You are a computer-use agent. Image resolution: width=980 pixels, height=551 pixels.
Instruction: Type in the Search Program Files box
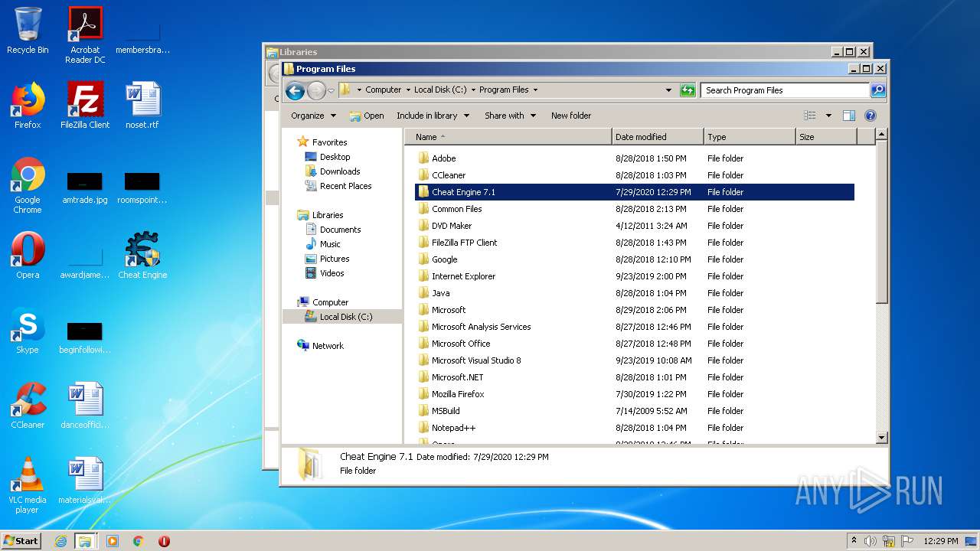786,90
